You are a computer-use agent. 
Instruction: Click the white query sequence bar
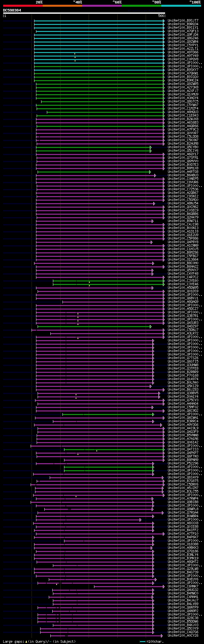84,13
